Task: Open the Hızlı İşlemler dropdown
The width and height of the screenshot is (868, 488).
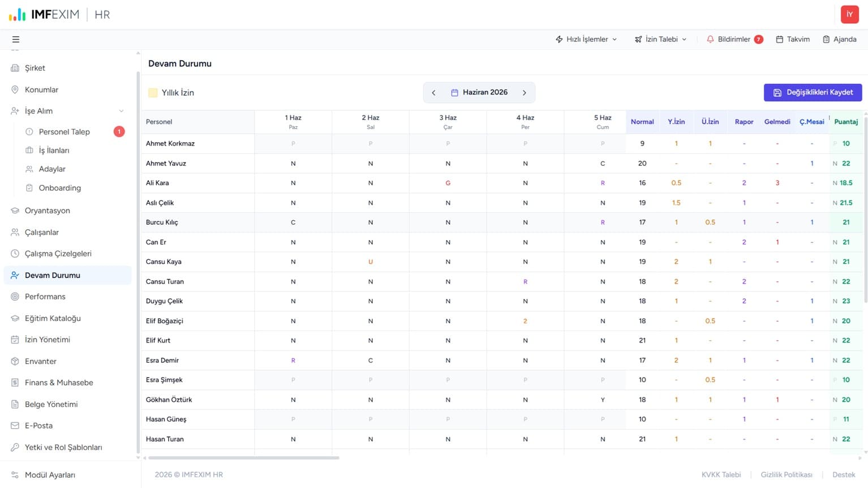Action: 586,40
